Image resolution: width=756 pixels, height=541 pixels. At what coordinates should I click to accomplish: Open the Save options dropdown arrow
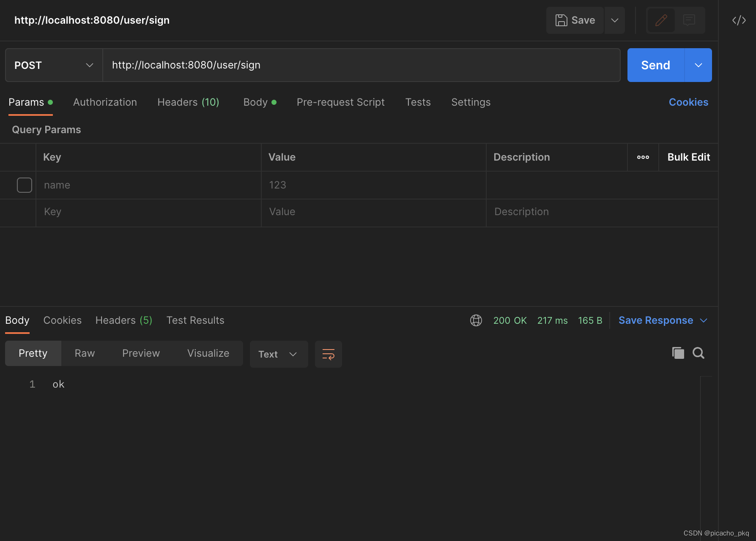[615, 20]
